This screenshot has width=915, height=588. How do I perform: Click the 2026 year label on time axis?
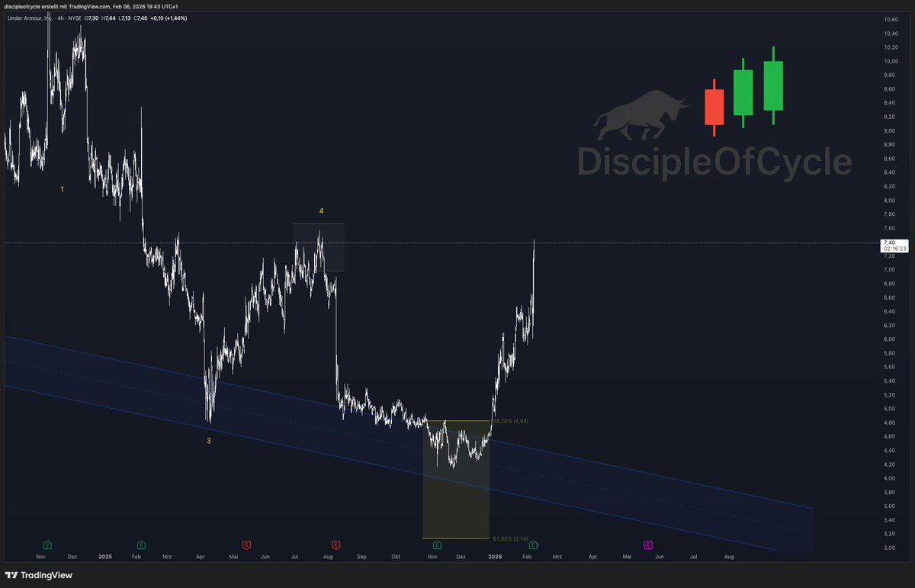496,557
